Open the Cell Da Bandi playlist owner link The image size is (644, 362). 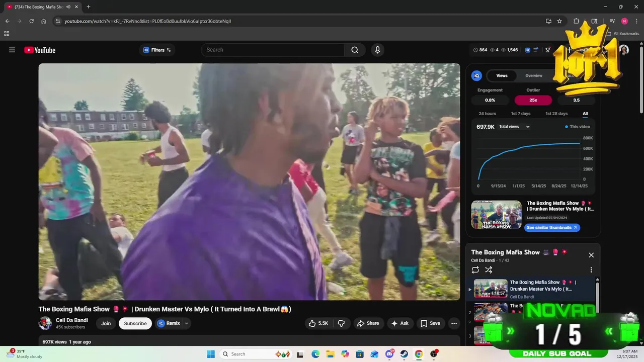482,260
